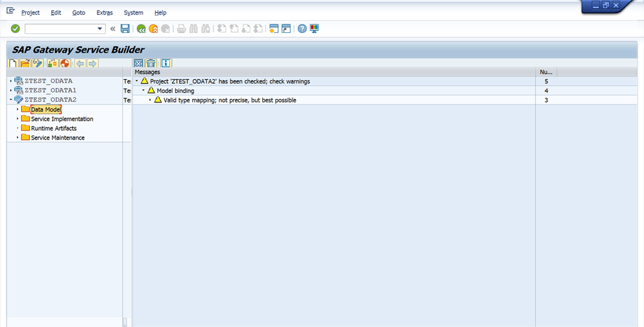This screenshot has width=644, height=327.
Task: Collapse command field with double chevron
Action: pos(113,29)
